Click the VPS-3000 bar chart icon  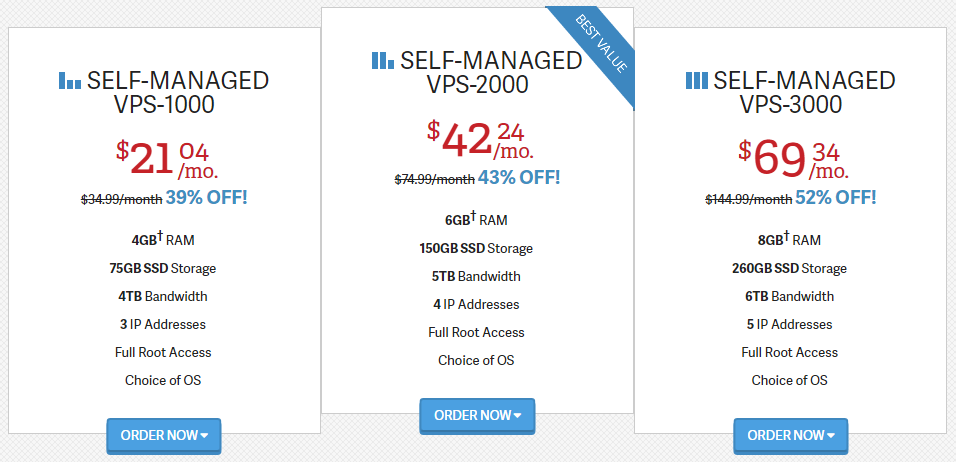coord(696,80)
